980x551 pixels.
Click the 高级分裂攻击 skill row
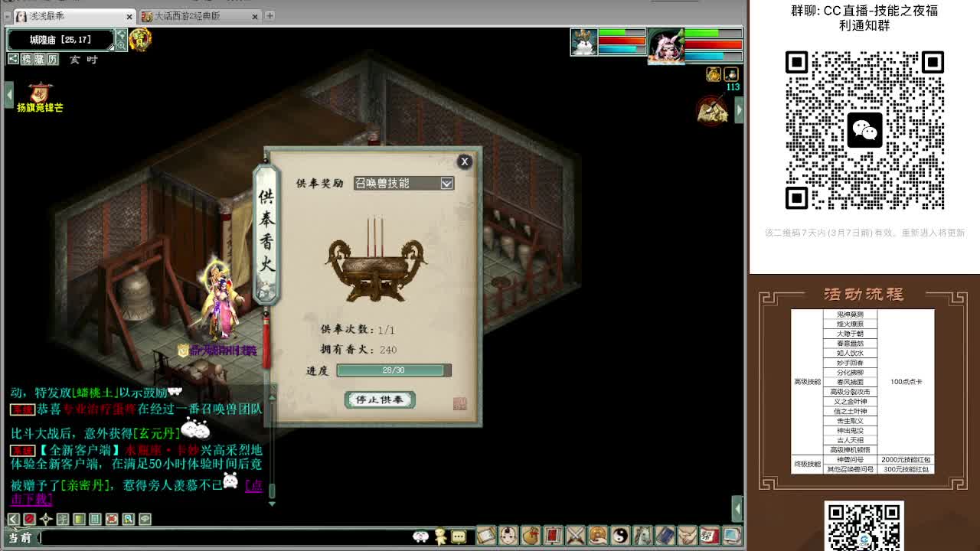[x=850, y=392]
